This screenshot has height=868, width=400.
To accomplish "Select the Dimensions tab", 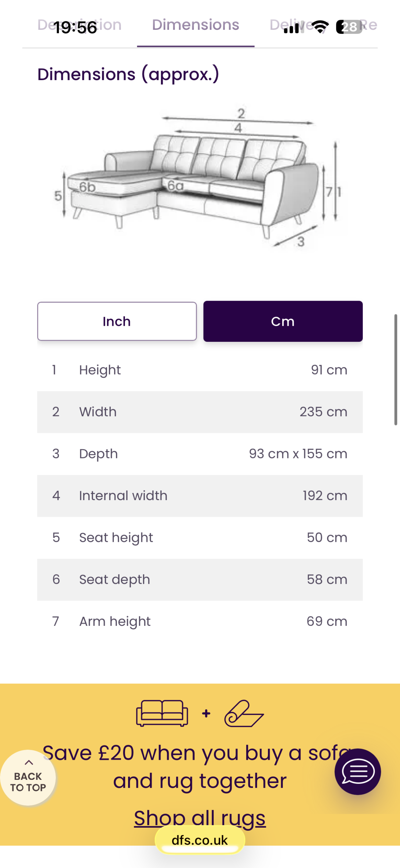I will click(x=195, y=25).
